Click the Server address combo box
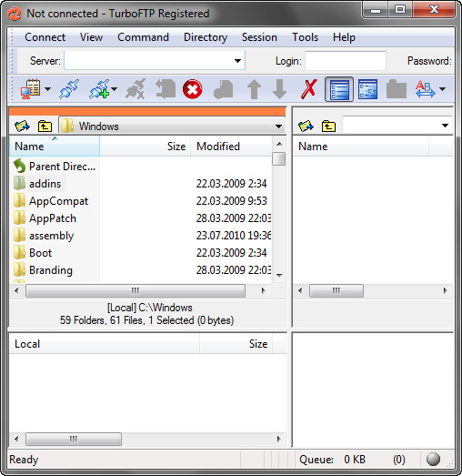This screenshot has height=476, width=462. coord(155,61)
